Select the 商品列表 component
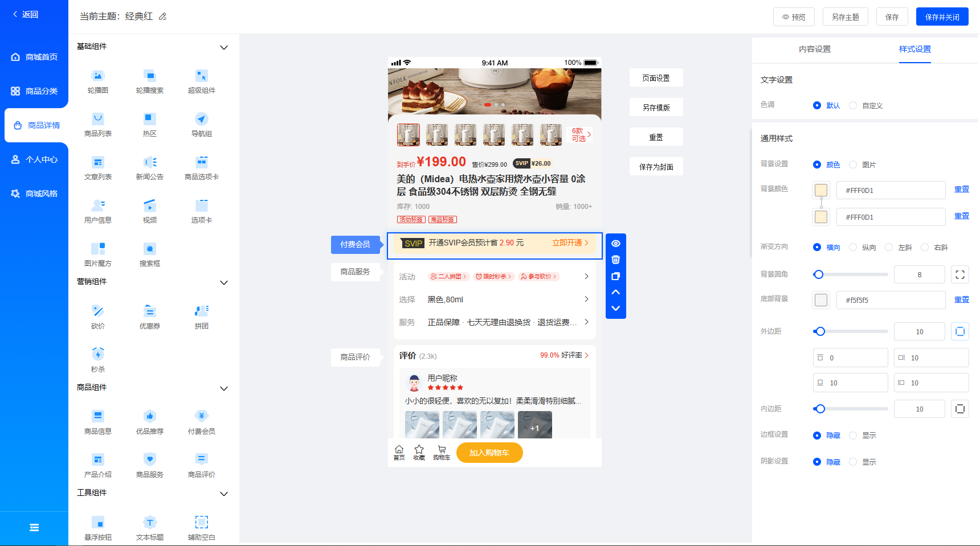980x546 pixels. [x=98, y=125]
